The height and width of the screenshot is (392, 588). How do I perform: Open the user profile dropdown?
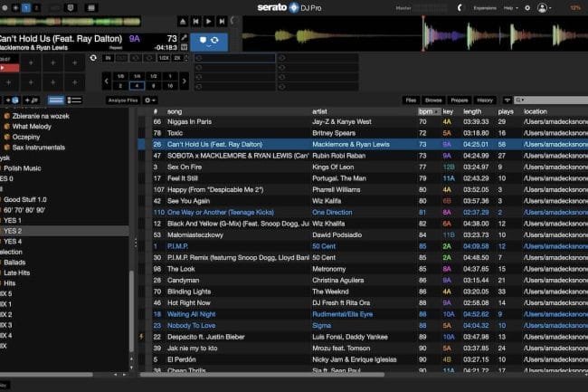[544, 8]
